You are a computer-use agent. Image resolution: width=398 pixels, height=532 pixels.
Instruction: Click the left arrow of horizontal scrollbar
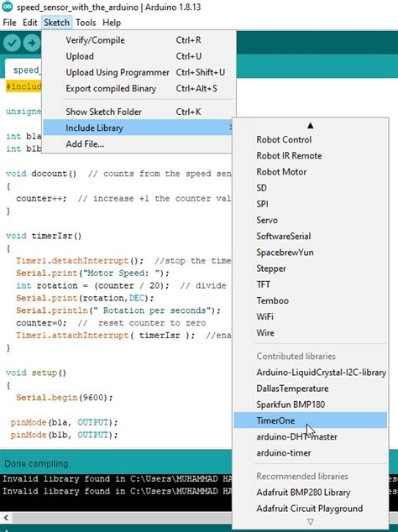(6, 518)
